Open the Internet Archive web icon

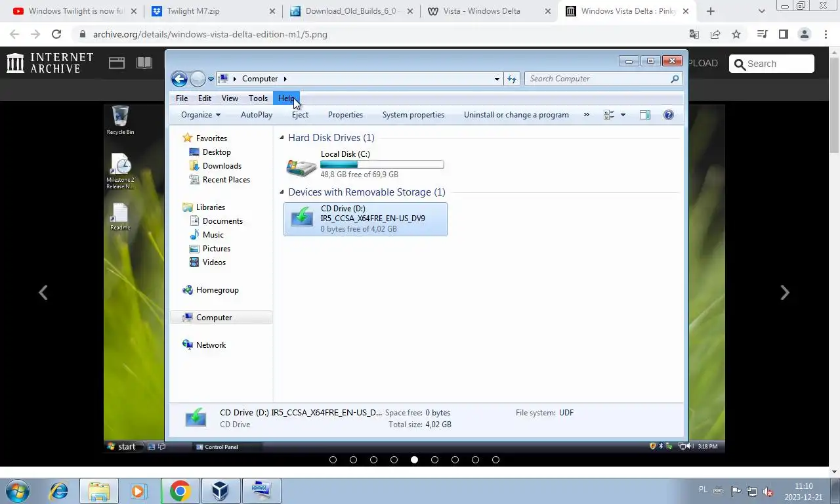tap(117, 63)
